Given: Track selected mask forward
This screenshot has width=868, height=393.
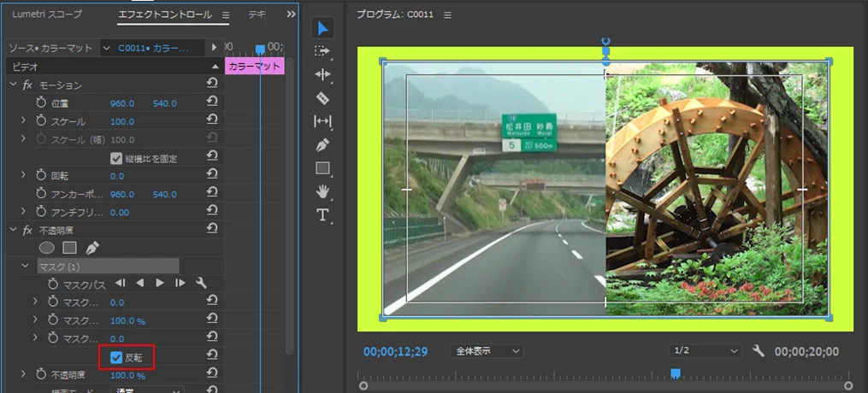Looking at the screenshot, I should tap(160, 284).
